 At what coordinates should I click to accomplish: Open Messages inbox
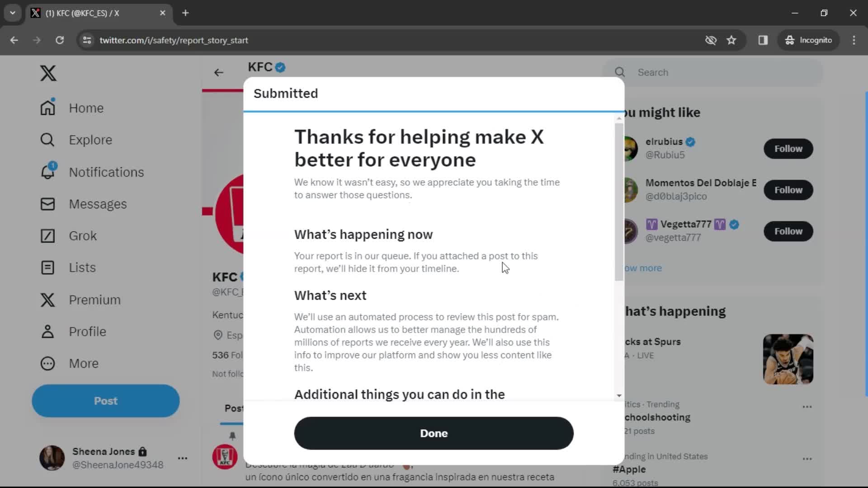pyautogui.click(x=98, y=204)
